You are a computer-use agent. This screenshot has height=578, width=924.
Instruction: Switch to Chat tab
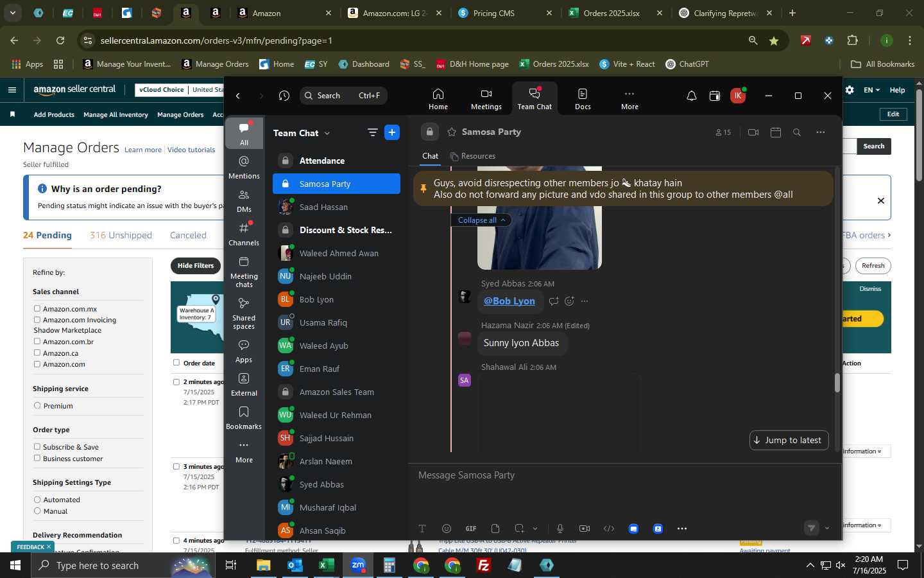pyautogui.click(x=430, y=156)
